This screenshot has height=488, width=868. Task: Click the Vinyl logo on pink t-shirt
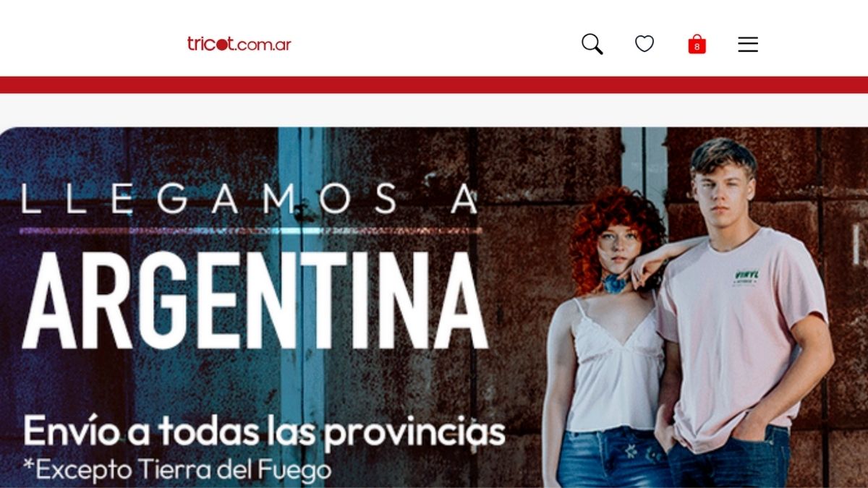746,276
